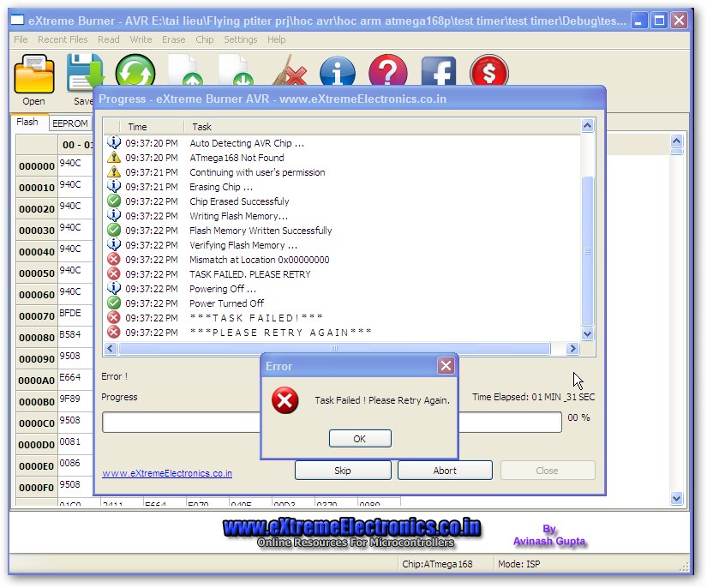The width and height of the screenshot is (707, 588).
Task: Click main window hex view scroll down arrow
Action: pos(676,498)
